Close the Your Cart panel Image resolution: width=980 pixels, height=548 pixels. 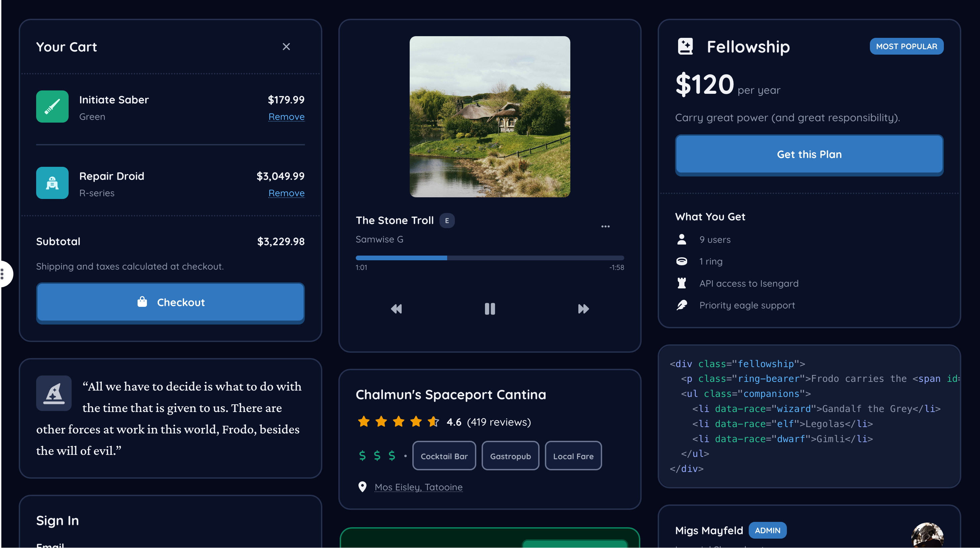[286, 47]
